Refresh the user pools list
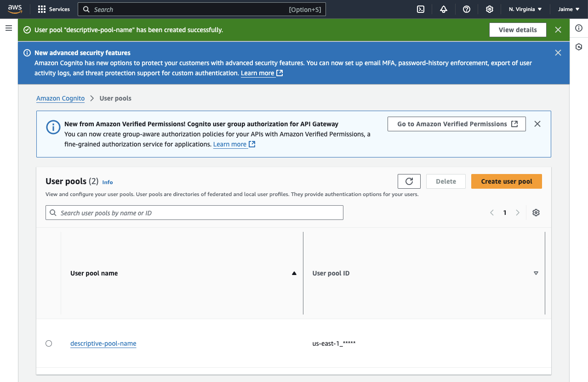The image size is (588, 382). [x=409, y=181]
